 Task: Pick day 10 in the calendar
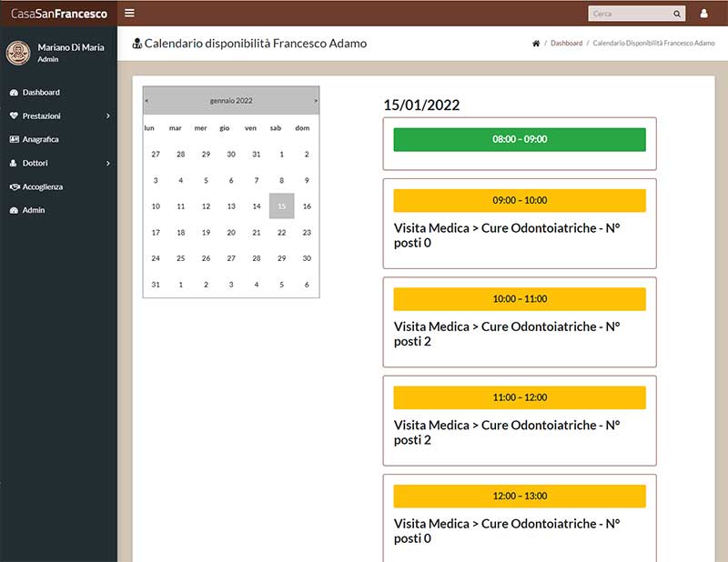(x=156, y=206)
